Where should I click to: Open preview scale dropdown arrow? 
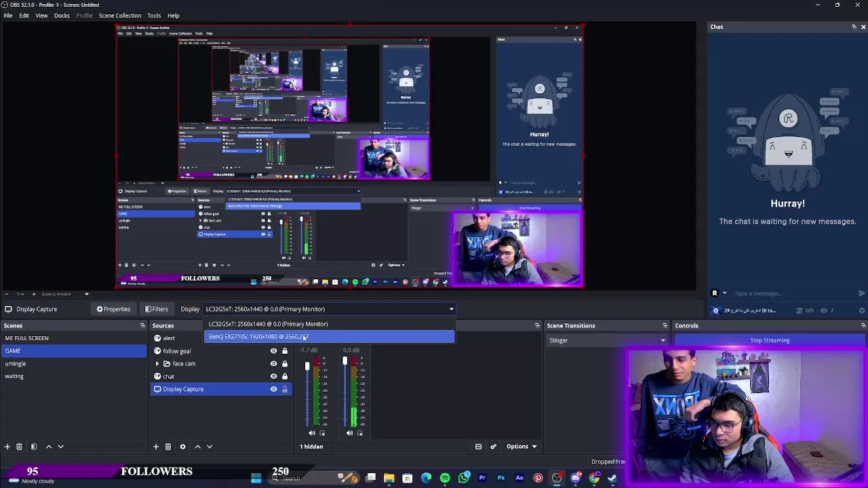point(86,294)
